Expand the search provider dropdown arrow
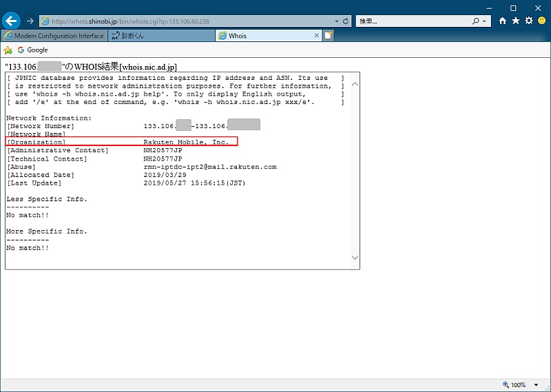The width and height of the screenshot is (551, 392). pos(484,21)
